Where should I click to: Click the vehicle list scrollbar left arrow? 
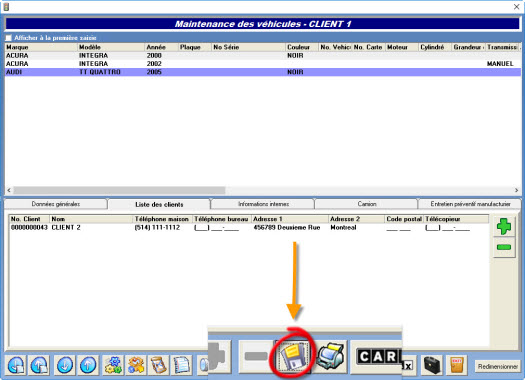click(9, 190)
